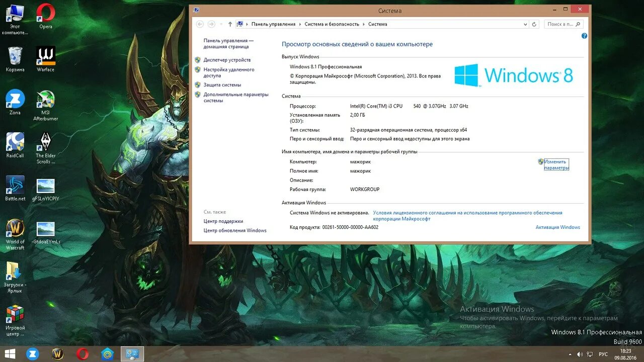644x362 pixels.
Task: Open the @ mail agent taskbar icon
Action: [108, 354]
